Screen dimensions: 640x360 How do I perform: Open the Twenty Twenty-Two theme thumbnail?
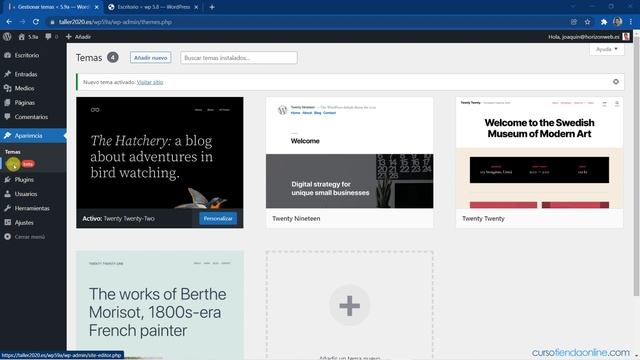tap(160, 153)
